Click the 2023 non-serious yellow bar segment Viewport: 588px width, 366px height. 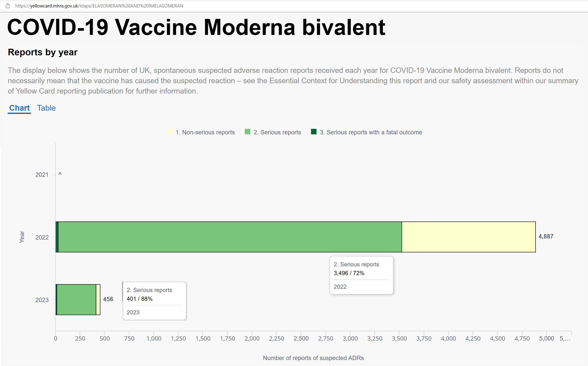tap(98, 300)
